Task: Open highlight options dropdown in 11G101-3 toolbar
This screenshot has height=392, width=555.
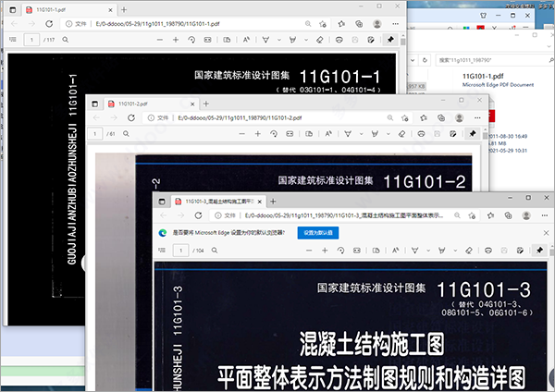Action: coord(455,251)
